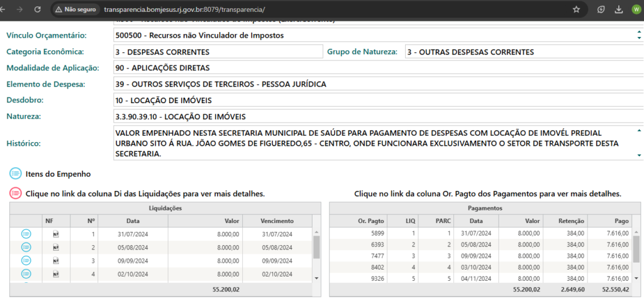Open Or. Pagto link 7477
The image size is (644, 301).
tap(377, 256)
